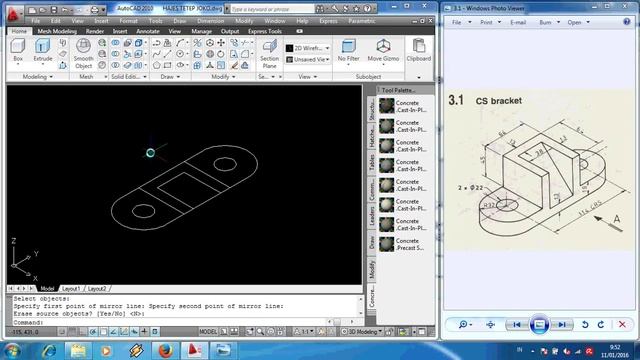The width and height of the screenshot is (640, 360).
Task: Open the No Filter subobject tool
Action: tap(348, 51)
